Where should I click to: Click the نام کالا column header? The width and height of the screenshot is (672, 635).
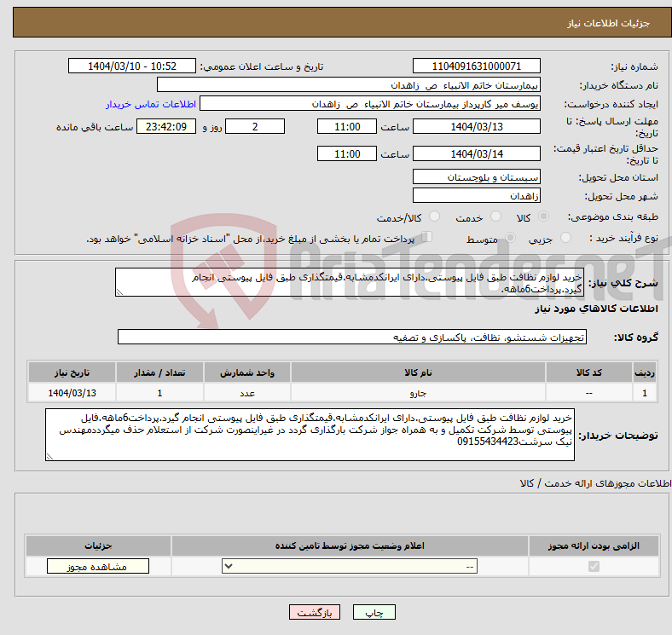tap(418, 372)
